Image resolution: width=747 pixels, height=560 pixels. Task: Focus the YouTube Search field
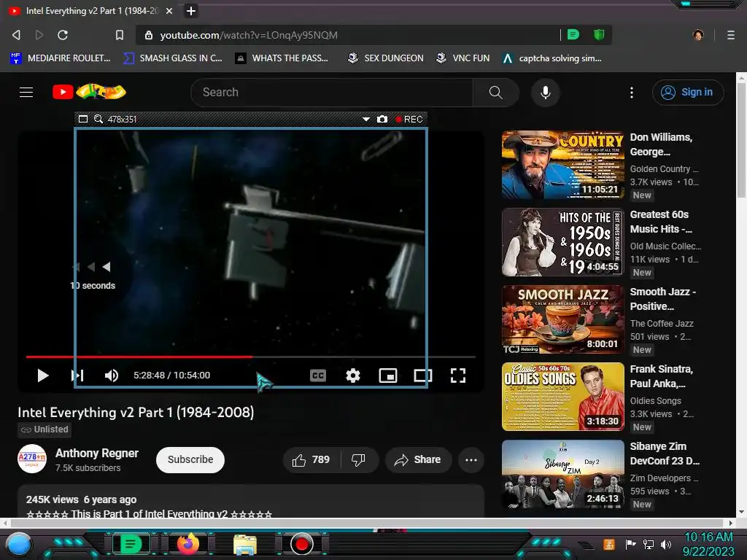[x=332, y=93]
